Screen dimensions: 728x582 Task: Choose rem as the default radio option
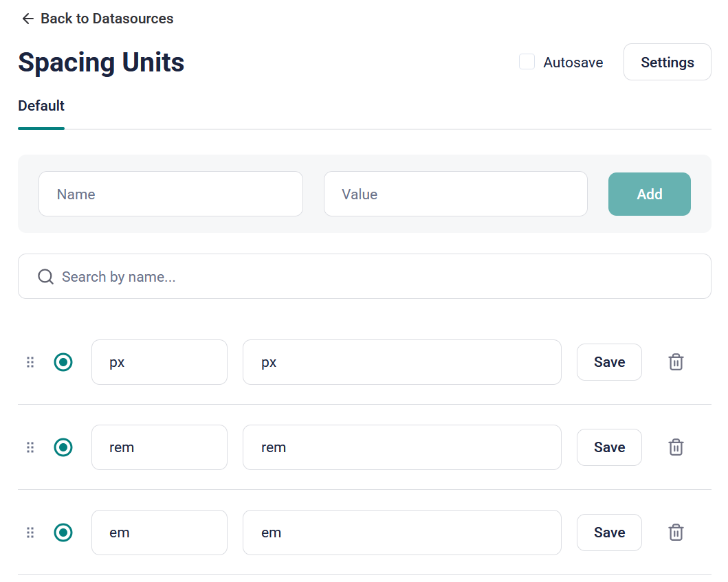pos(63,447)
